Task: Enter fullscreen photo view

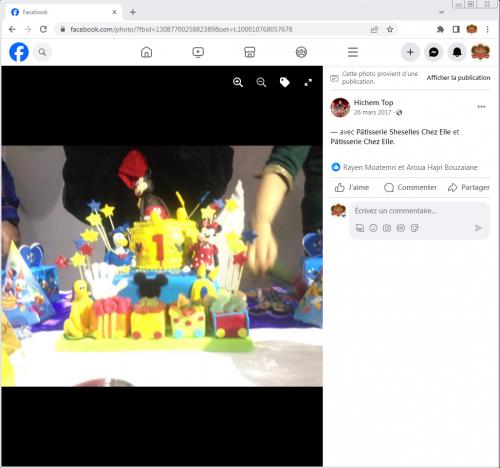Action: [x=308, y=82]
